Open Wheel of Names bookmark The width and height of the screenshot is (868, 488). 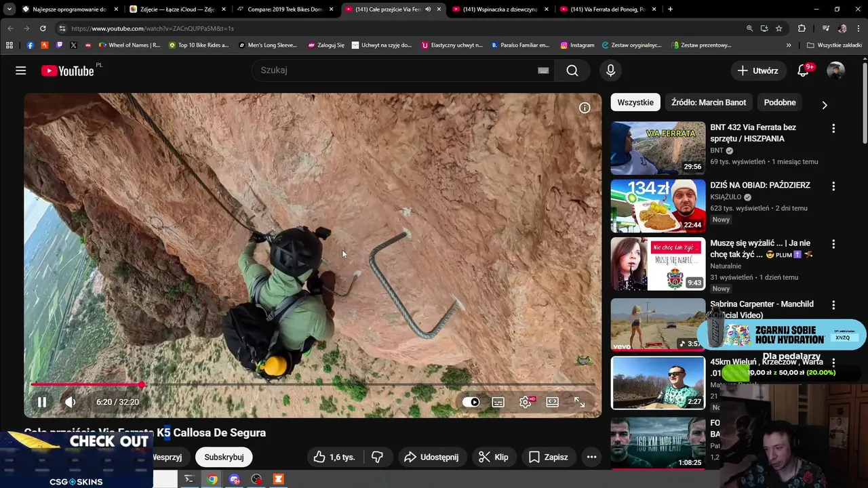point(130,45)
